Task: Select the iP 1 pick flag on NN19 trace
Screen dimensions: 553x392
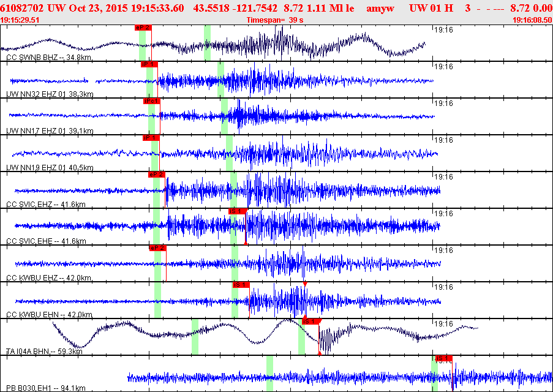Action: [x=151, y=138]
